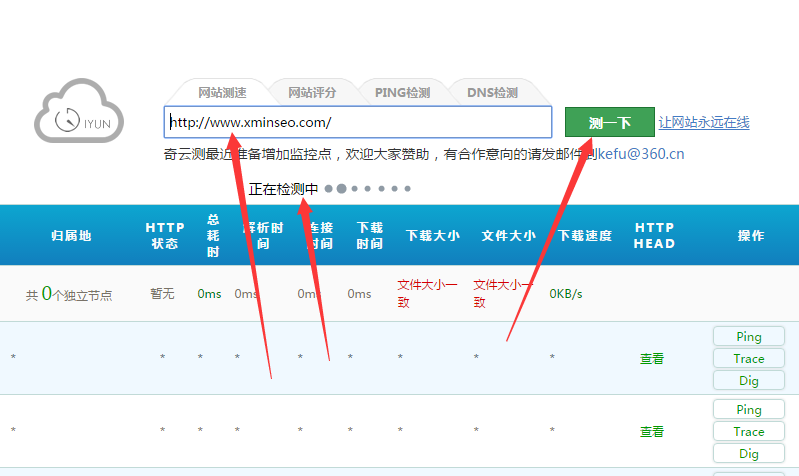Click the 正在检测中 progress dots indicator
Image resolution: width=799 pixels, height=476 pixels.
coord(368,188)
